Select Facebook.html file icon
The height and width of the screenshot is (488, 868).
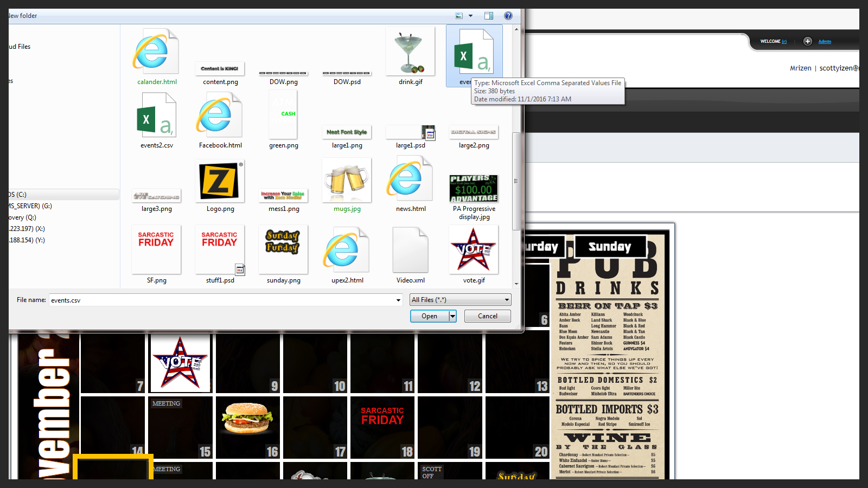[x=220, y=115]
